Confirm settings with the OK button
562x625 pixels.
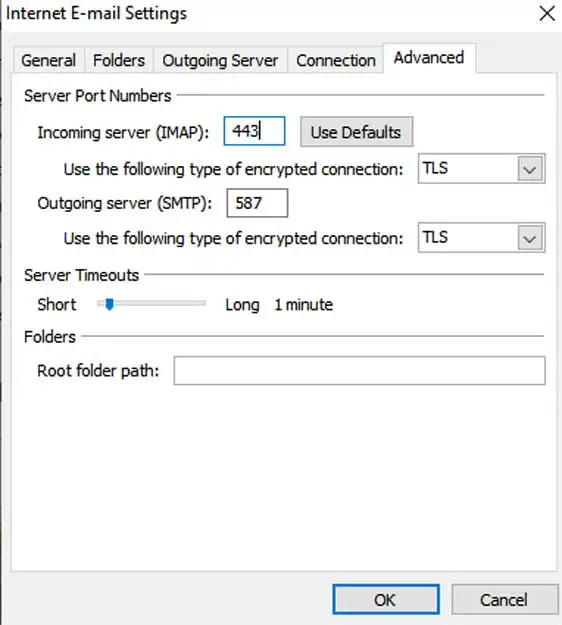(x=386, y=599)
